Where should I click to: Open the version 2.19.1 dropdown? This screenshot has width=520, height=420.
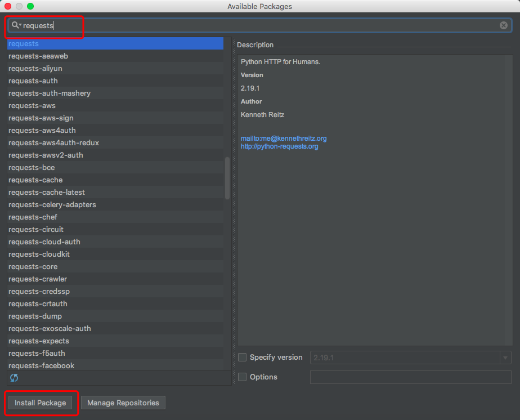click(x=505, y=358)
